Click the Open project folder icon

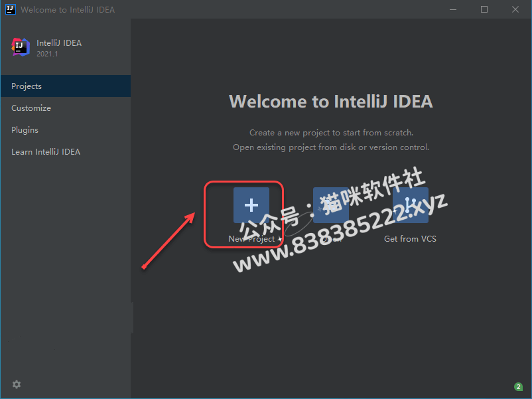coord(331,205)
